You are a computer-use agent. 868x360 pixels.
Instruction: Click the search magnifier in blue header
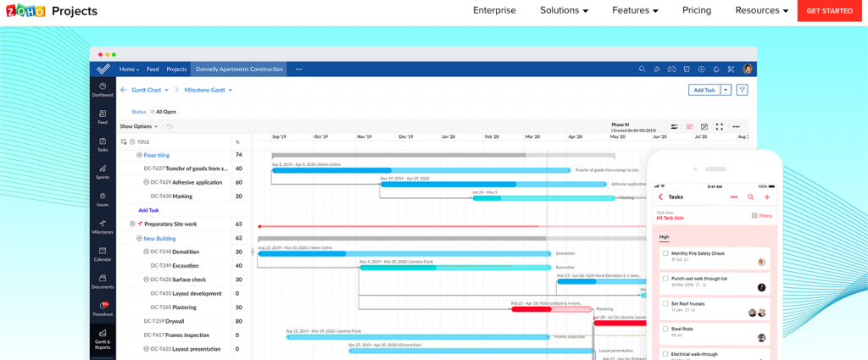point(643,69)
